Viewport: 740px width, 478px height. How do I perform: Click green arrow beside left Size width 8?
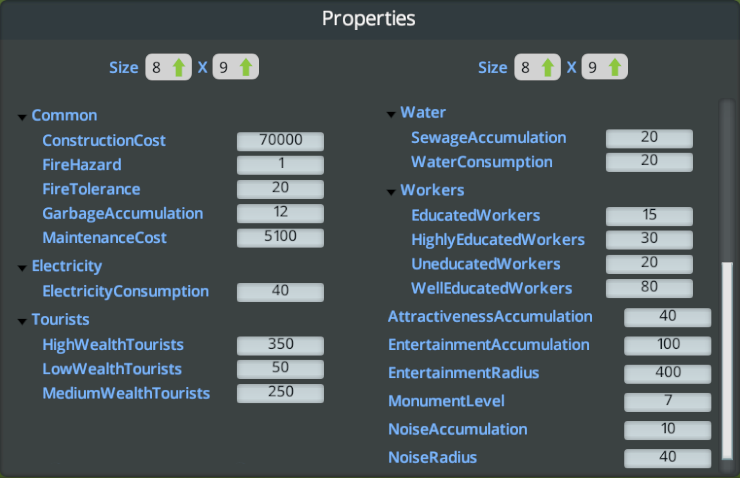(179, 68)
